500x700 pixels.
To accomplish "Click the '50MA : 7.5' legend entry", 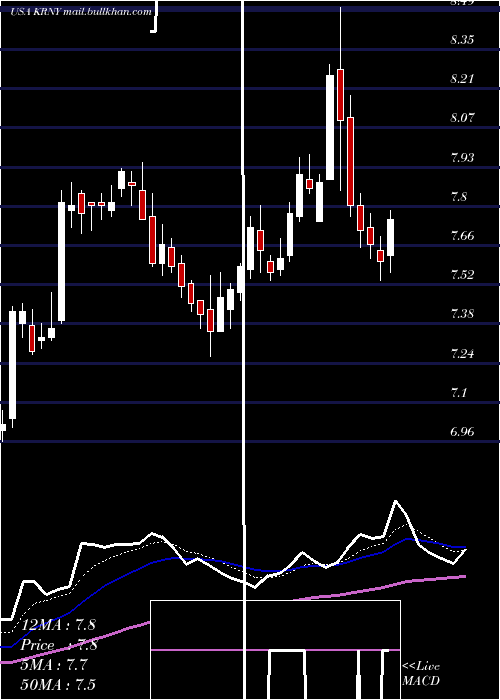I will pyautogui.click(x=58, y=684).
